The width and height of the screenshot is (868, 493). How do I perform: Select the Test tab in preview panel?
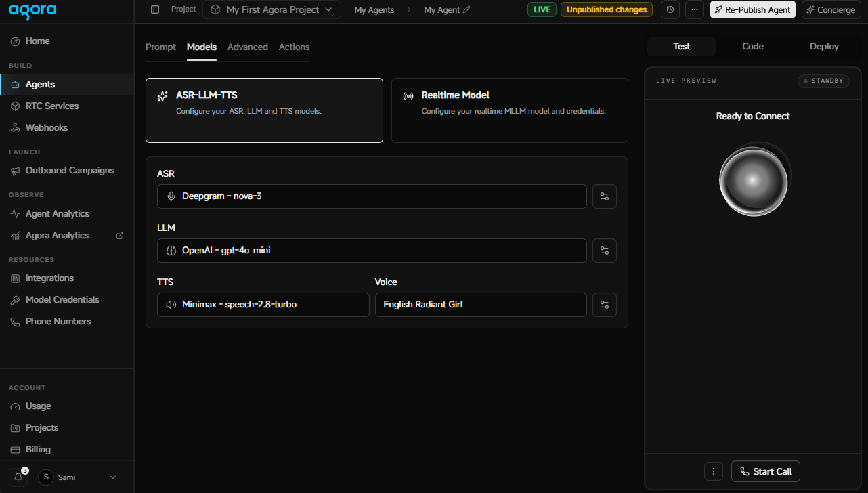click(x=681, y=47)
